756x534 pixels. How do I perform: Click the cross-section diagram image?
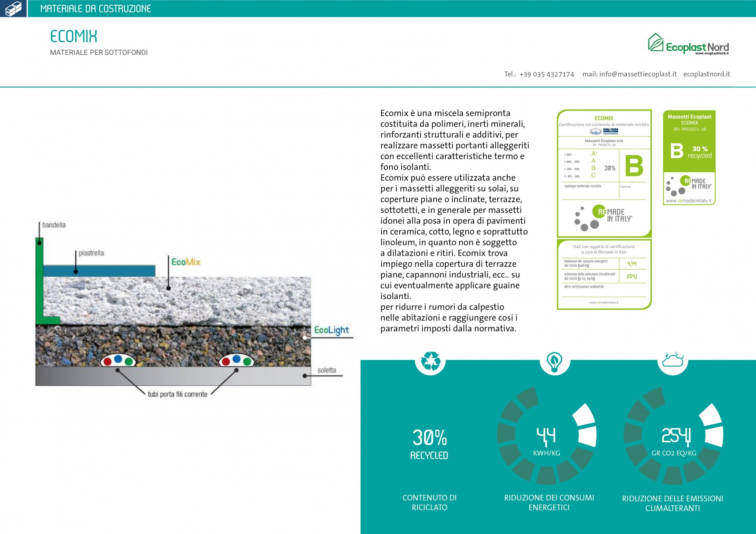pos(194,310)
